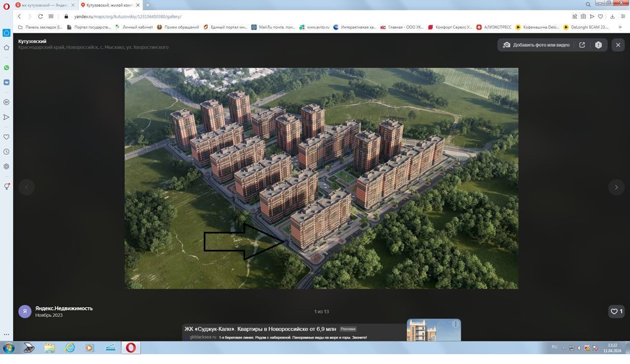Open the 'Интерактивная ка...' bookmark

coord(355,27)
